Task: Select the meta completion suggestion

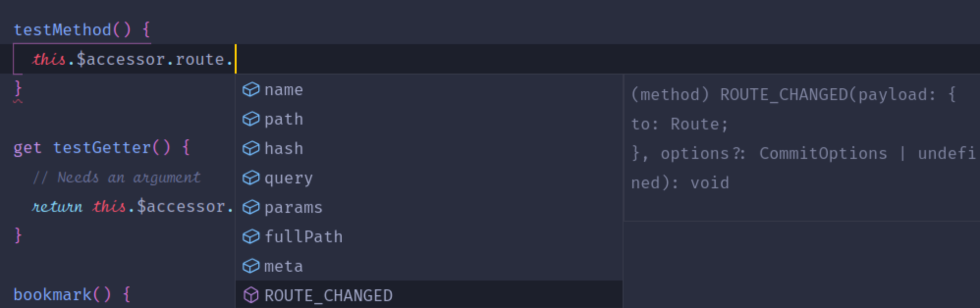Action: click(283, 265)
